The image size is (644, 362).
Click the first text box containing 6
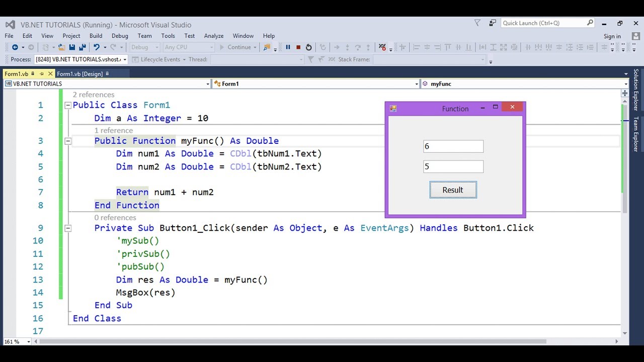click(x=453, y=146)
